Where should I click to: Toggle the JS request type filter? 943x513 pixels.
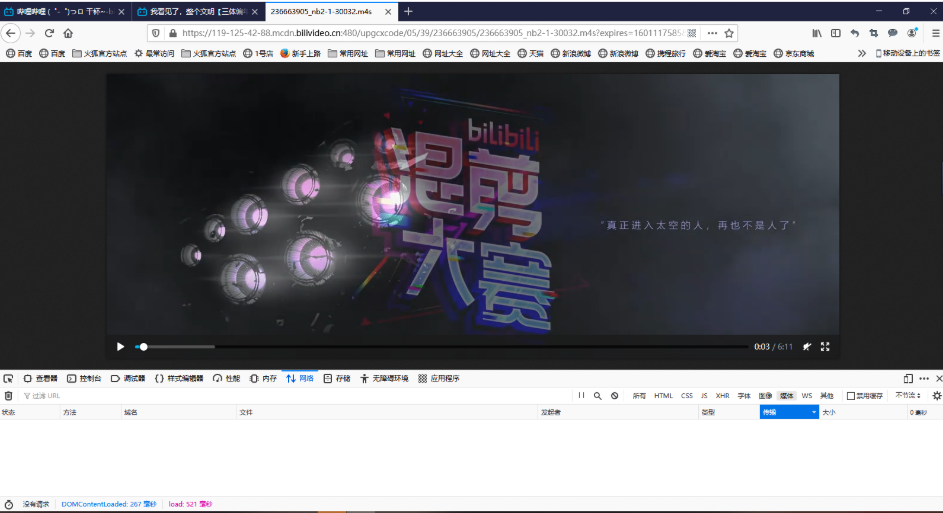(704, 396)
